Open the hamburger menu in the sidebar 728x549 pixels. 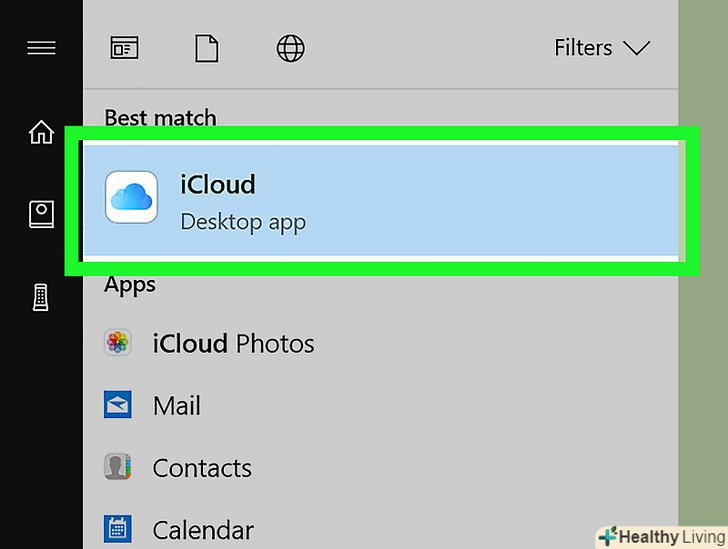41,47
